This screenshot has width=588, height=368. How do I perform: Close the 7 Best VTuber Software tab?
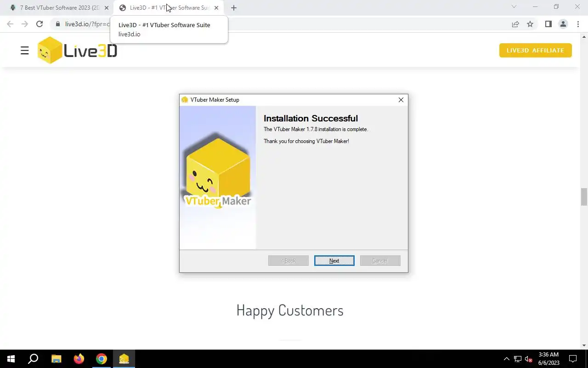[x=107, y=8]
